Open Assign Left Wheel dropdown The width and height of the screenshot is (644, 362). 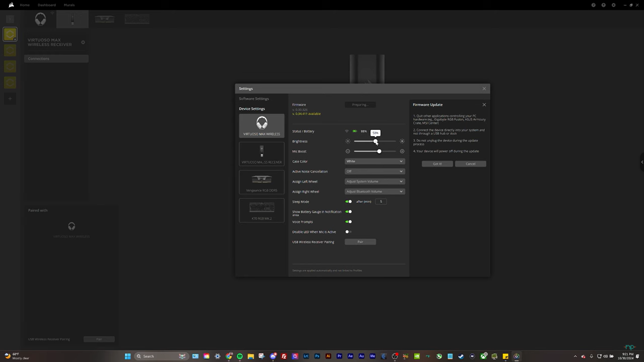click(x=375, y=182)
